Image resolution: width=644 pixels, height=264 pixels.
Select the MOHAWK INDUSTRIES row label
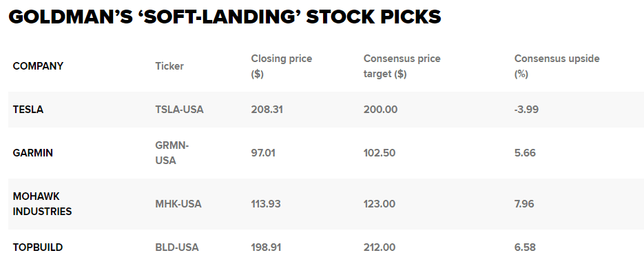[42, 204]
